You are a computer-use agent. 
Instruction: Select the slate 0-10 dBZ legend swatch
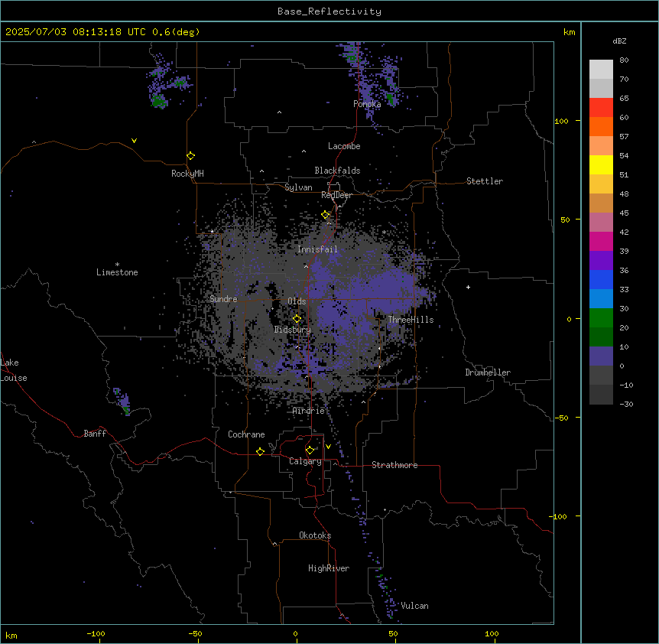pos(601,356)
